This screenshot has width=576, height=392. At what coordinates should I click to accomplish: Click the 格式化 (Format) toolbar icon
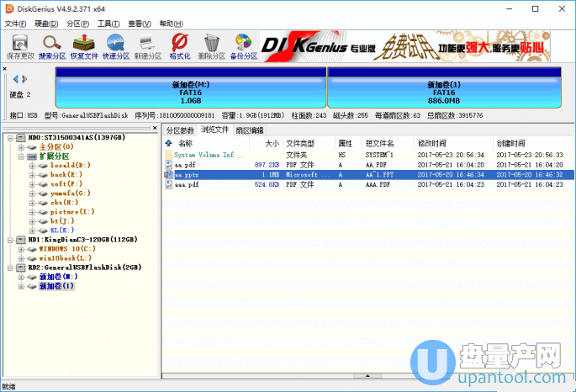[x=179, y=45]
